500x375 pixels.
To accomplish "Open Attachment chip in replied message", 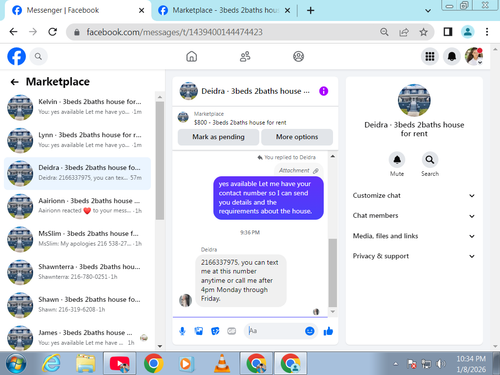I will point(299,170).
